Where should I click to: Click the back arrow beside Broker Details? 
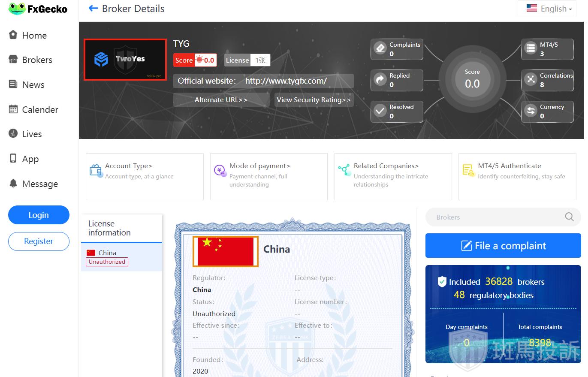click(x=93, y=9)
